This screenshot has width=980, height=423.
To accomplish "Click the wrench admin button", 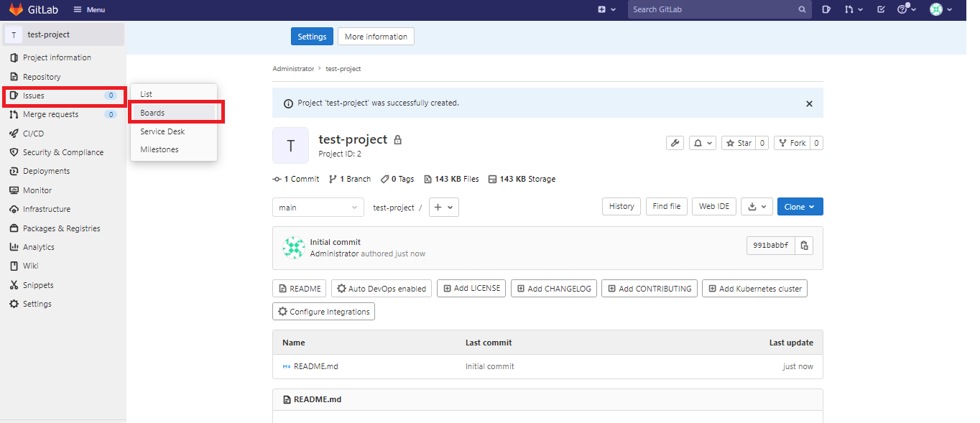I will coord(675,143).
